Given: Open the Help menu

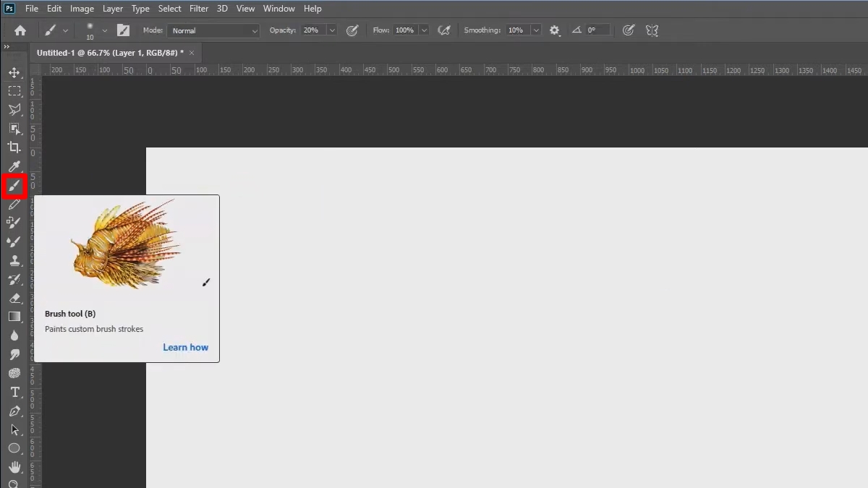Looking at the screenshot, I should pyautogui.click(x=312, y=9).
